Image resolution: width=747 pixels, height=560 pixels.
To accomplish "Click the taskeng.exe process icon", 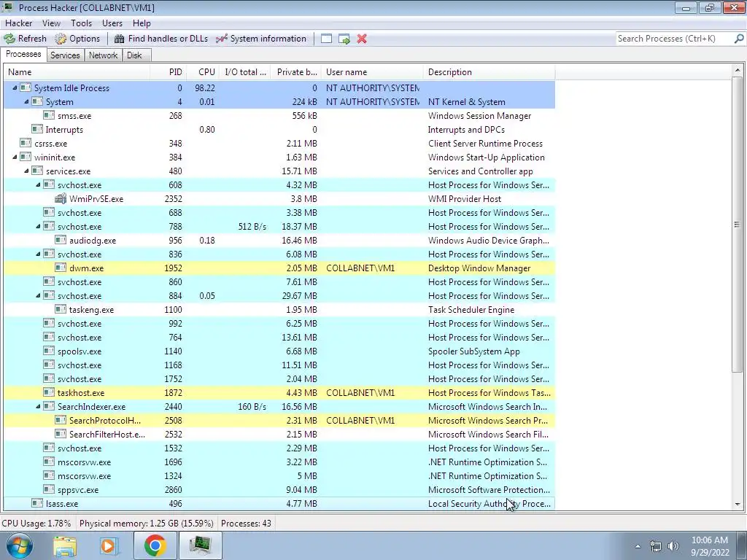I will [x=61, y=309].
